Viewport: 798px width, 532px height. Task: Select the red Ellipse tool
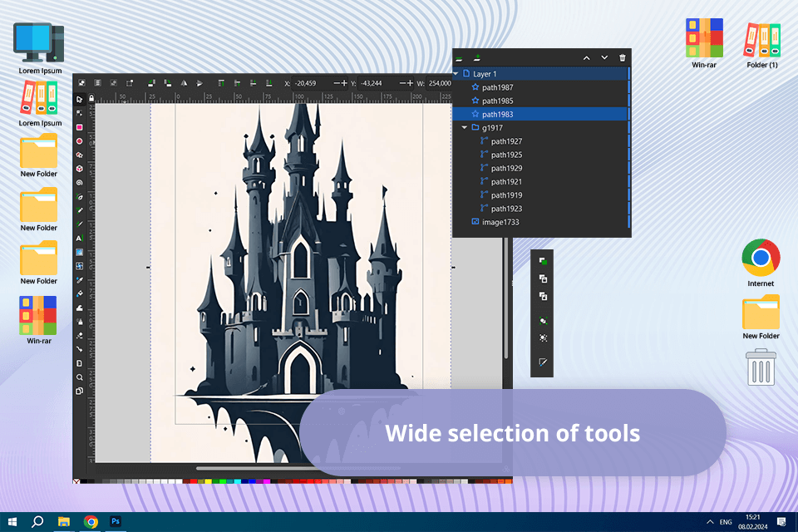pyautogui.click(x=80, y=141)
